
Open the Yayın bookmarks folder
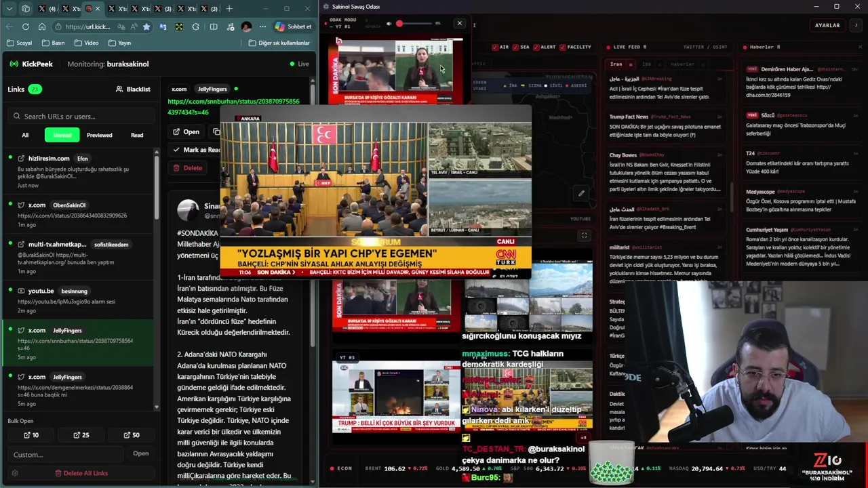click(119, 43)
